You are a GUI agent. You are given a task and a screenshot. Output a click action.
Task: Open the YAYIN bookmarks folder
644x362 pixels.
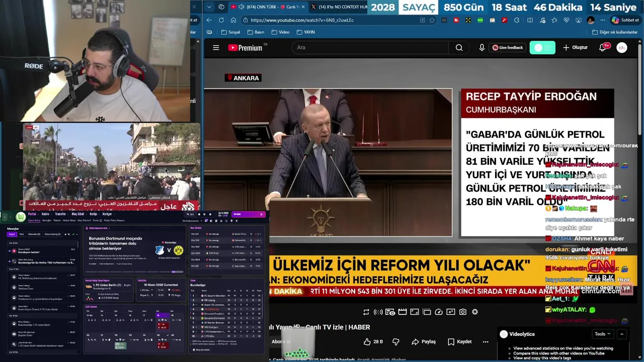click(x=306, y=32)
